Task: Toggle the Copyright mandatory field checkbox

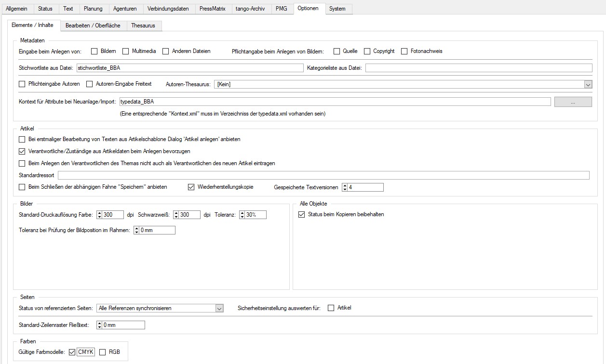Action: [x=367, y=51]
